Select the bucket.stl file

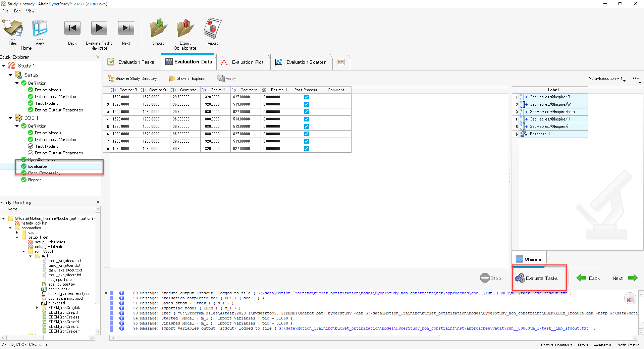pyautogui.click(x=57, y=303)
